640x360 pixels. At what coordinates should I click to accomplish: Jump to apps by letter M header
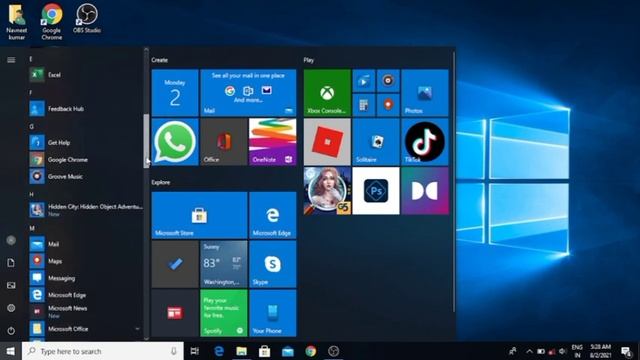pos(32,228)
